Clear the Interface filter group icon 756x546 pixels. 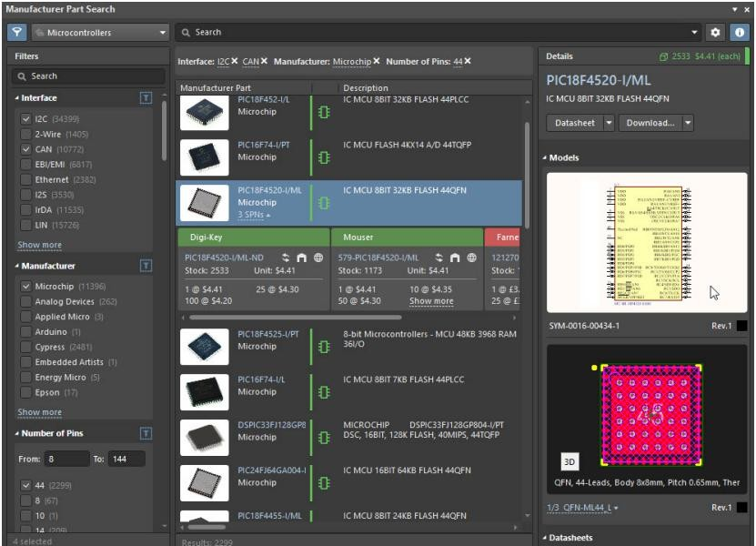point(146,98)
